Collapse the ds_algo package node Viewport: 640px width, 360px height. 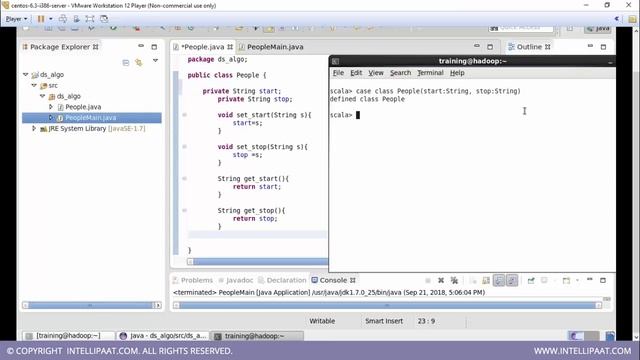point(42,96)
